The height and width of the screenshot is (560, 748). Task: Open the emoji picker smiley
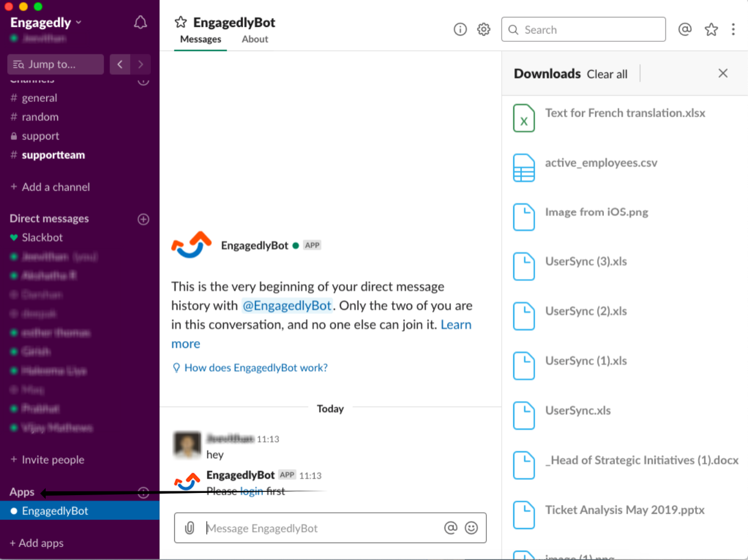tap(471, 528)
